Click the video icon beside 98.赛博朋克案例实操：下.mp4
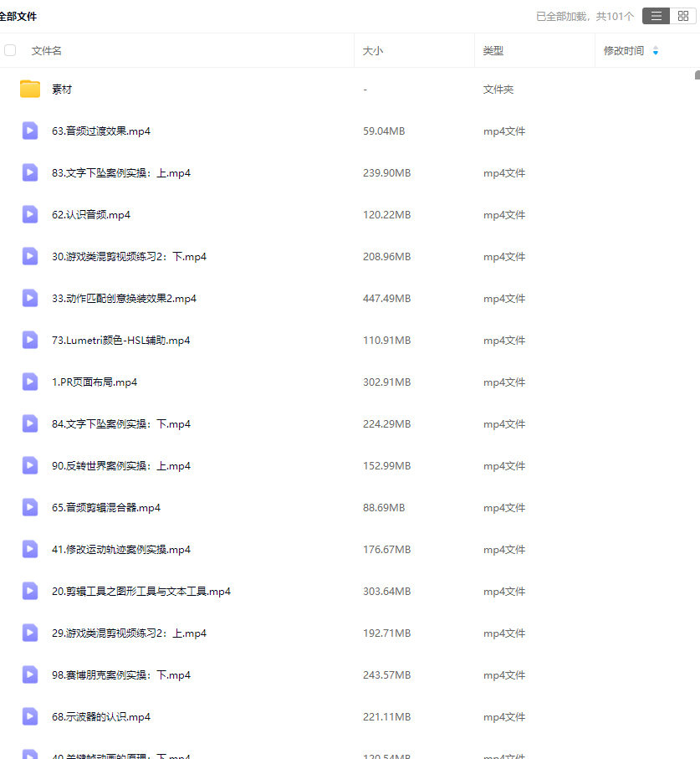 click(x=30, y=674)
